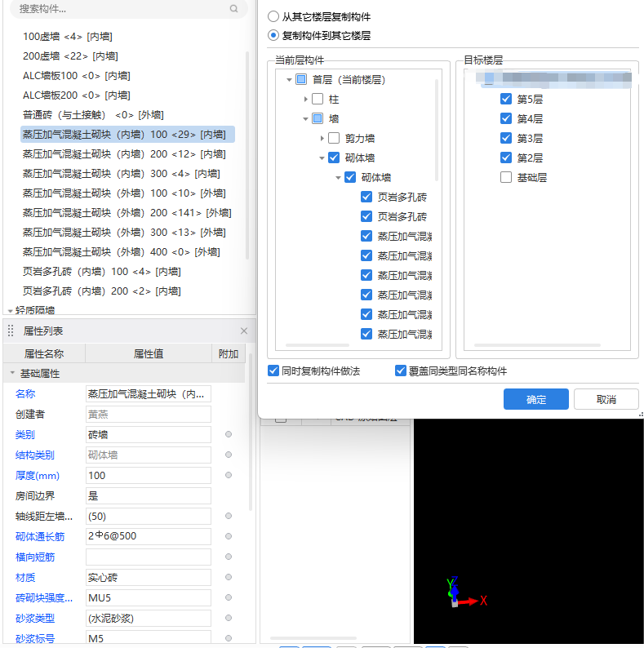The height and width of the screenshot is (648, 644).
Task: Select 普通砖 (与土接触) <0> [外墙]
Action: click(x=93, y=115)
